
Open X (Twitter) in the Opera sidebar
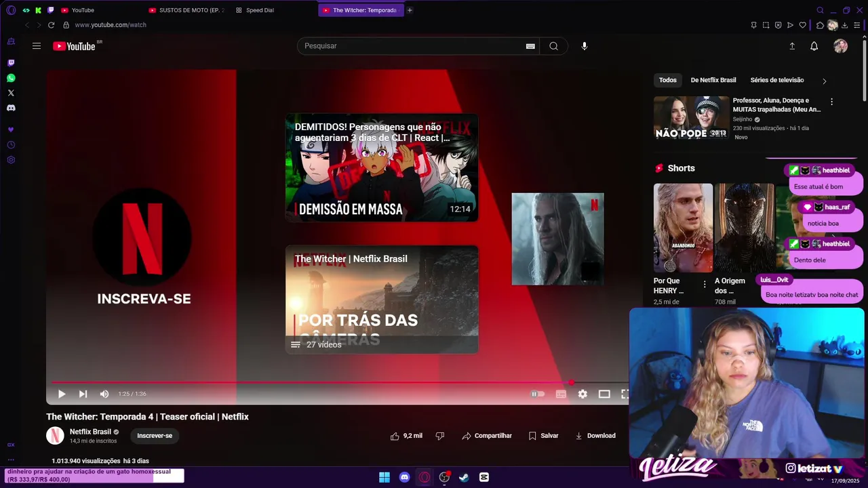click(x=11, y=93)
